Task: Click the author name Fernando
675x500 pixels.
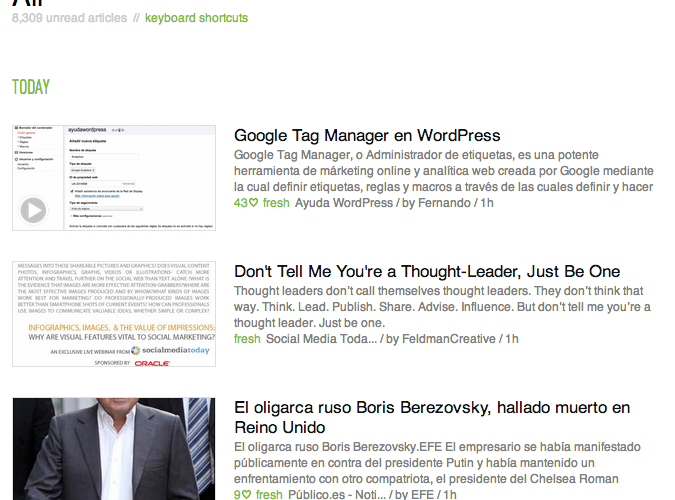Action: point(443,203)
